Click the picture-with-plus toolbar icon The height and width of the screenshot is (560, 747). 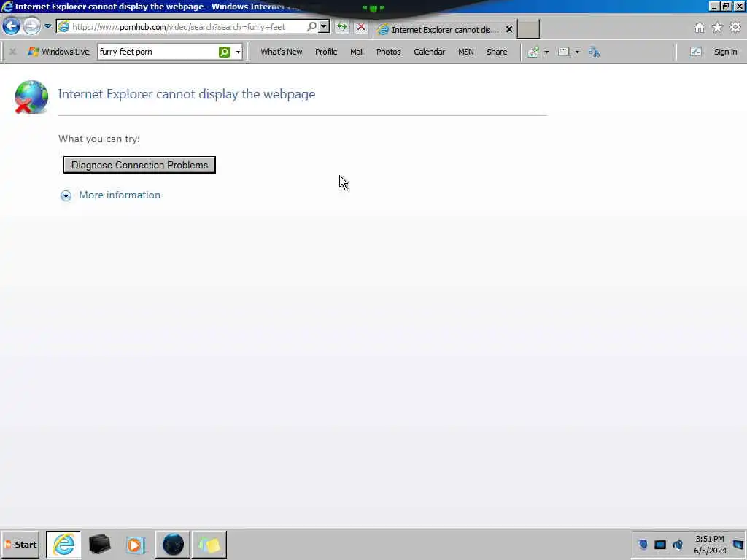(x=533, y=52)
